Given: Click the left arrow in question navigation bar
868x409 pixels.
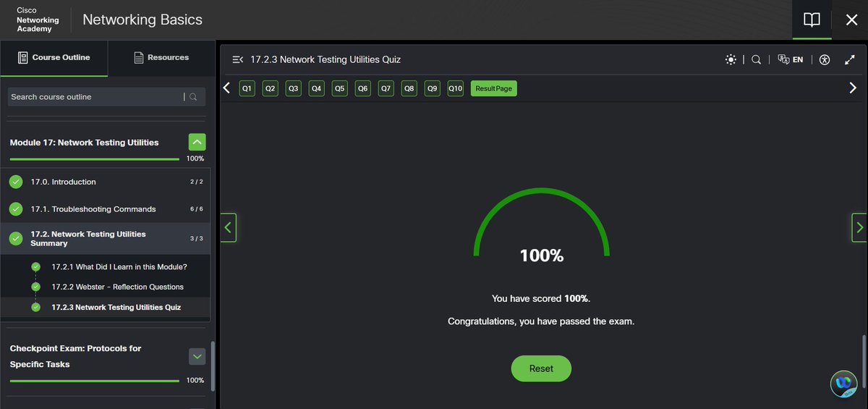Looking at the screenshot, I should coord(226,88).
